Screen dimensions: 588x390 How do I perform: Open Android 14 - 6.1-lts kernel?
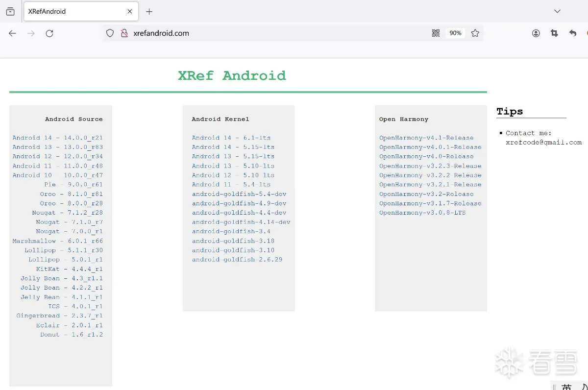231,138
